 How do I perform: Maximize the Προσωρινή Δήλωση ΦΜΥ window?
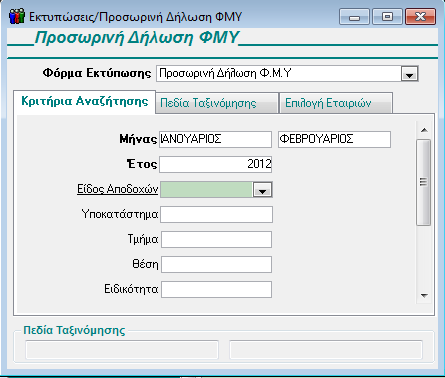pyautogui.click(x=387, y=17)
